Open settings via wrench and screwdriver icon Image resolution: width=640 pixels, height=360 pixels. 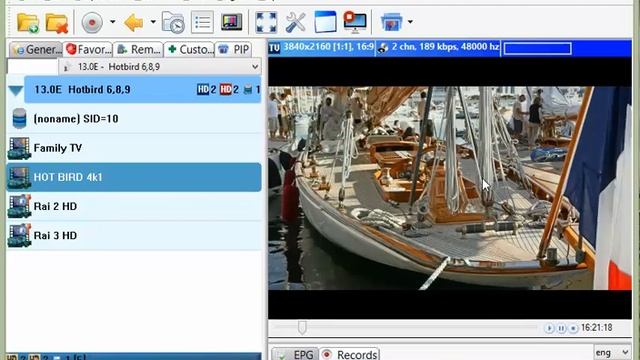(x=295, y=22)
